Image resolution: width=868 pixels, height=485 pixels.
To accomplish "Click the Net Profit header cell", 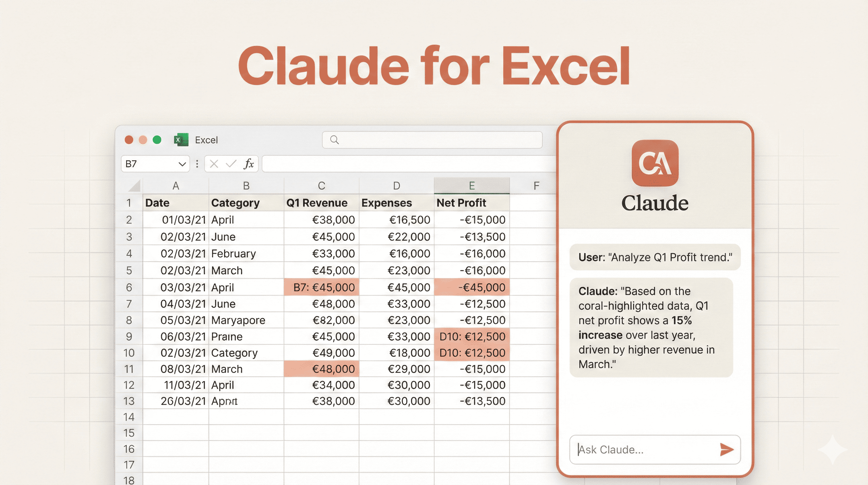I will click(x=472, y=203).
